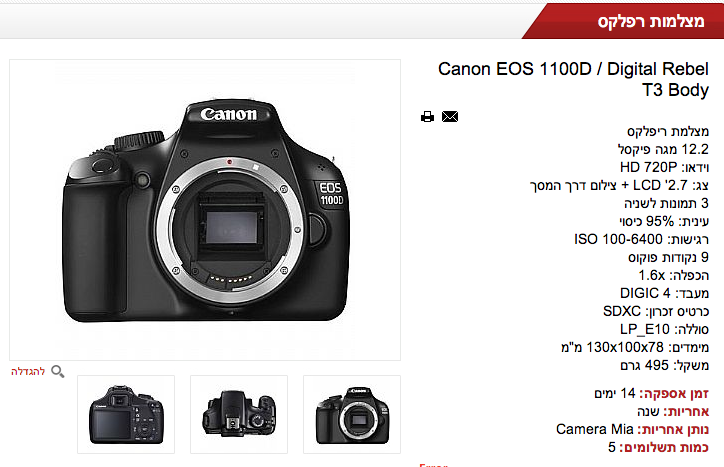Select the top view camera thumbnail
The height and width of the screenshot is (467, 724).
[x=239, y=414]
